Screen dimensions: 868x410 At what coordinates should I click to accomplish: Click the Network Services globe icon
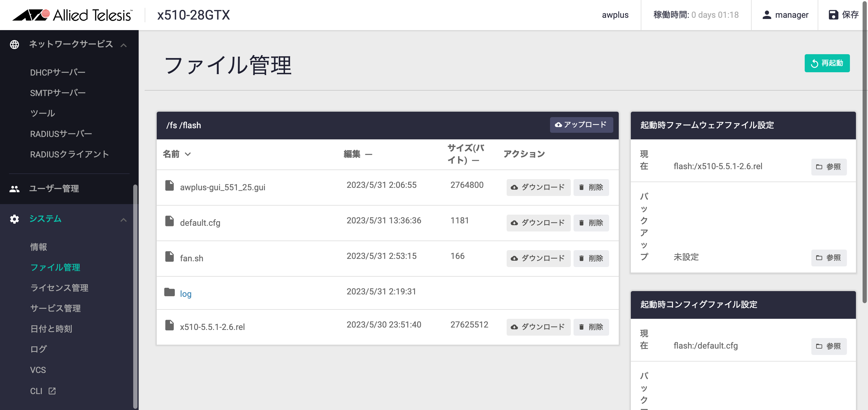(x=14, y=45)
